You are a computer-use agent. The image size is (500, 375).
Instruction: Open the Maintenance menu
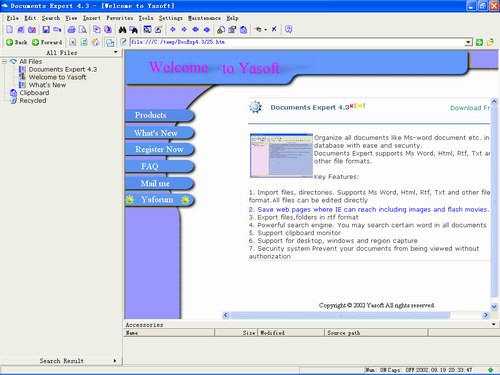(x=204, y=18)
